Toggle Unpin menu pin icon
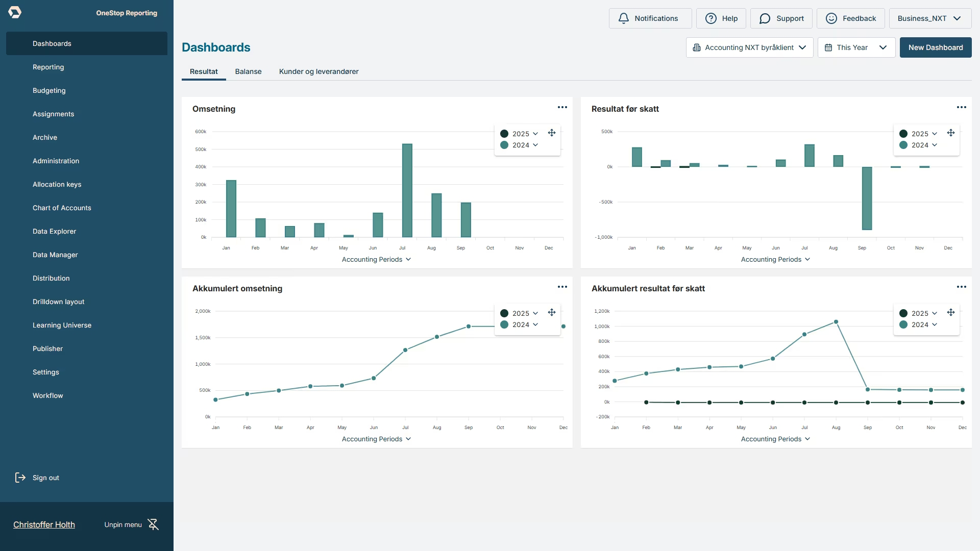 pyautogui.click(x=153, y=524)
